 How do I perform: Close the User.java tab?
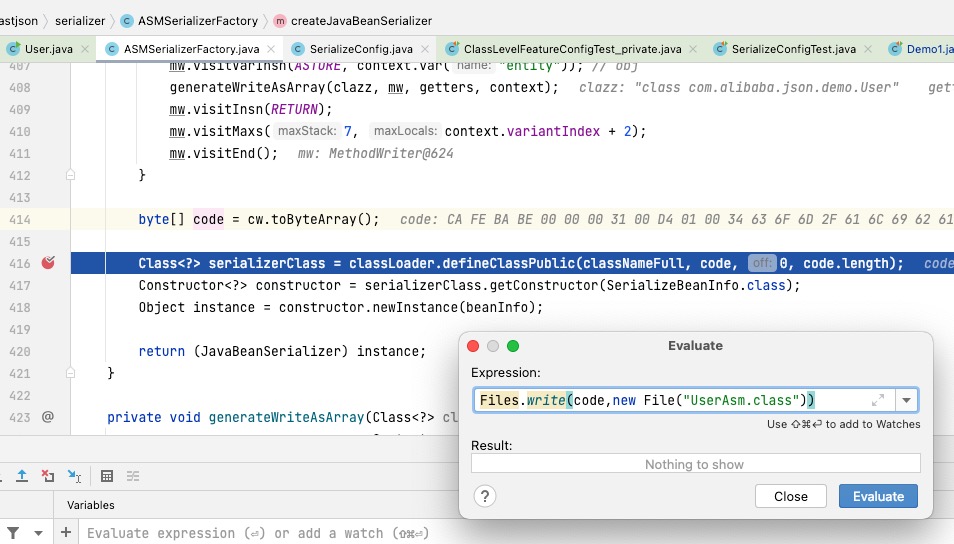(x=85, y=49)
